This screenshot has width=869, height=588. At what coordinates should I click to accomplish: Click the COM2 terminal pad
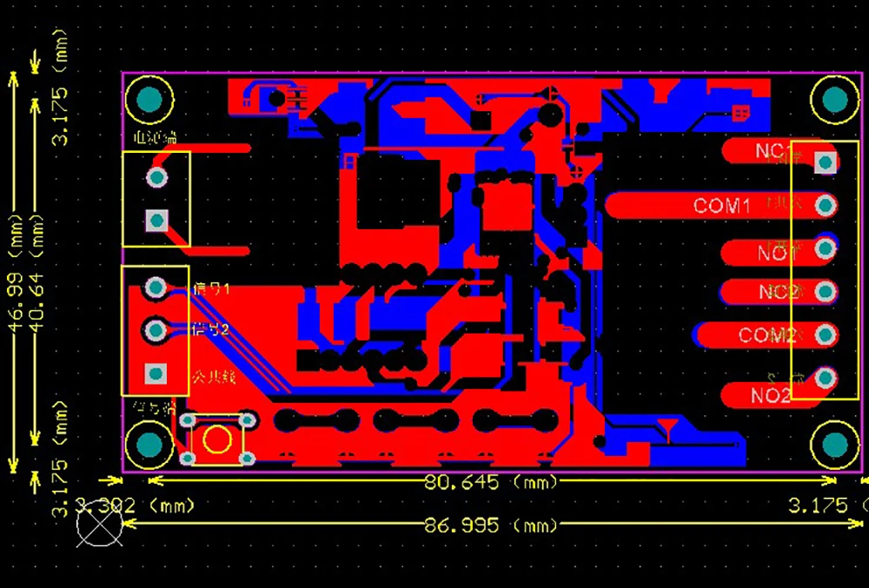point(826,335)
